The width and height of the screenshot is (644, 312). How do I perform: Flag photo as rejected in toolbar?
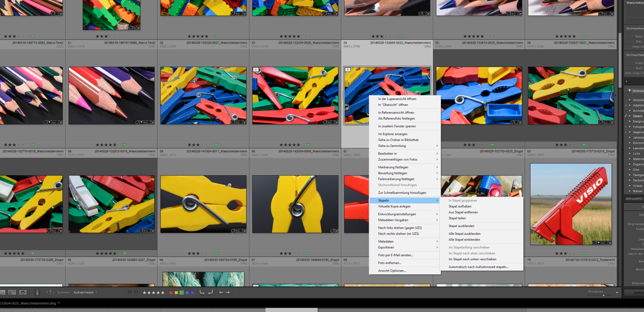136,292
